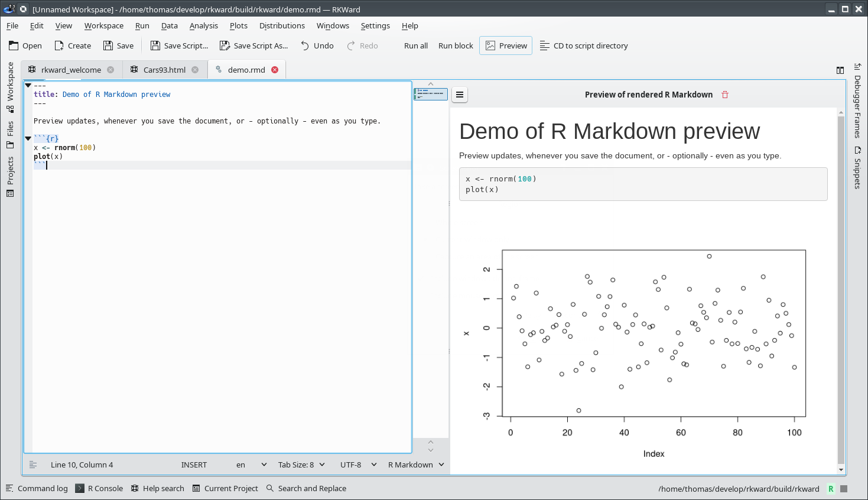Click the gray stop square in status bar

pos(844,489)
